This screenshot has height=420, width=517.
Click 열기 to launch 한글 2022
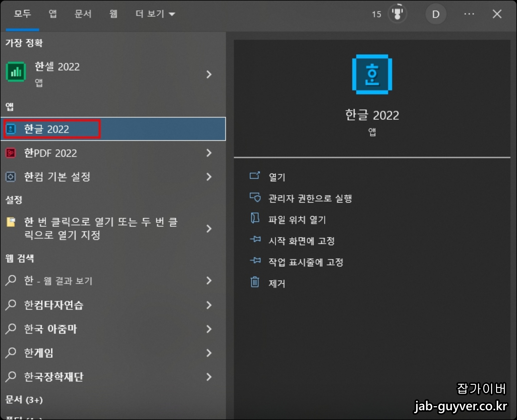277,177
